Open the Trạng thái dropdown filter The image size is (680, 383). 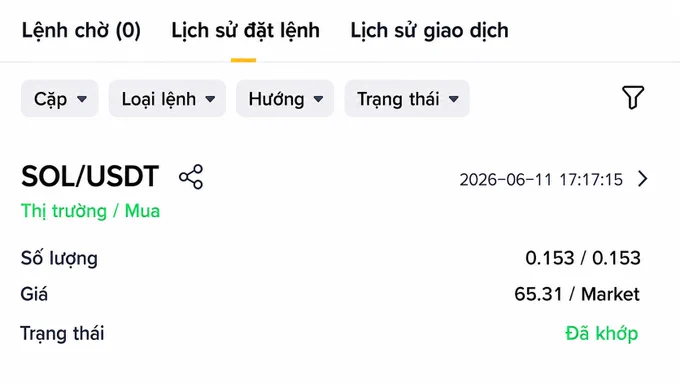point(407,98)
